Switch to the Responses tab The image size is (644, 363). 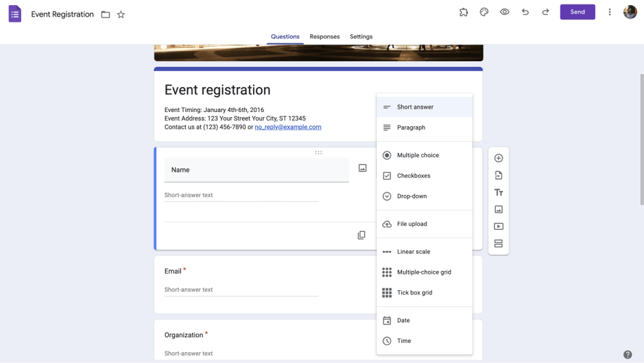325,37
